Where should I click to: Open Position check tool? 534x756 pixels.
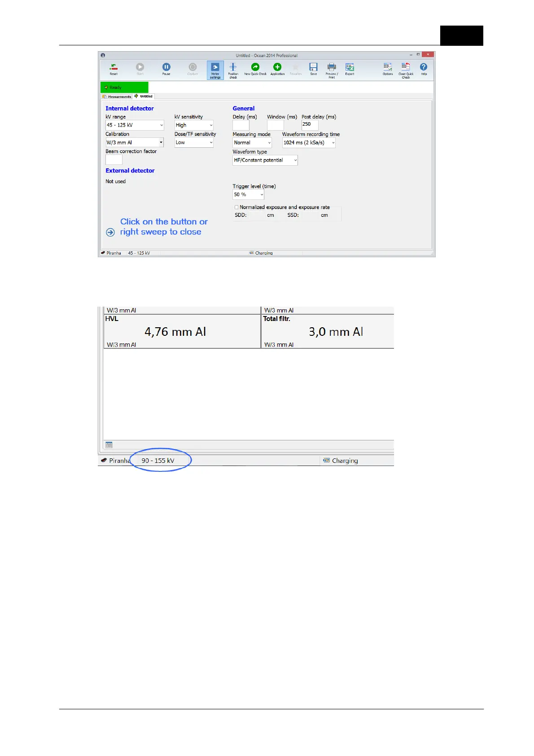point(233,67)
